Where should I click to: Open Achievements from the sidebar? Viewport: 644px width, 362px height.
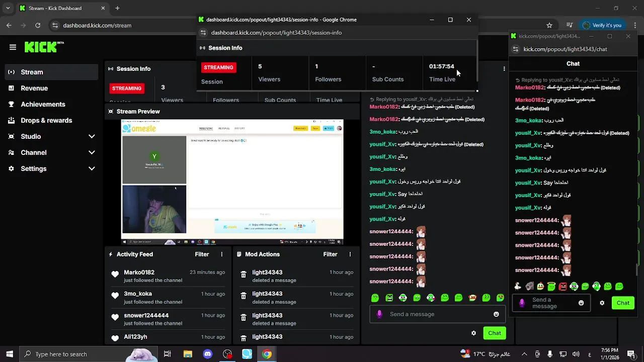click(x=52, y=104)
